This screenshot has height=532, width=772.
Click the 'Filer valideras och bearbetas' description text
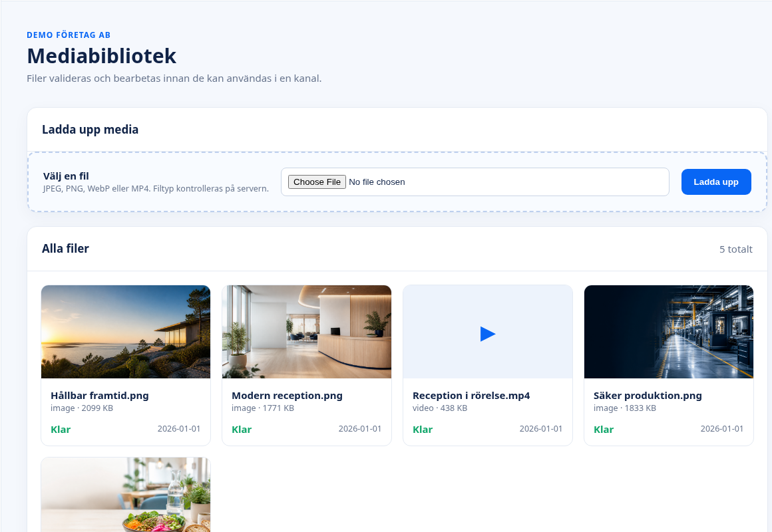[174, 78]
